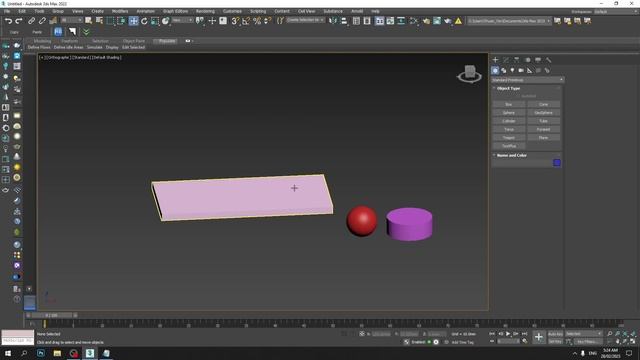Click the Unlink Selection icon
The height and width of the screenshot is (360, 640).
click(x=42, y=21)
